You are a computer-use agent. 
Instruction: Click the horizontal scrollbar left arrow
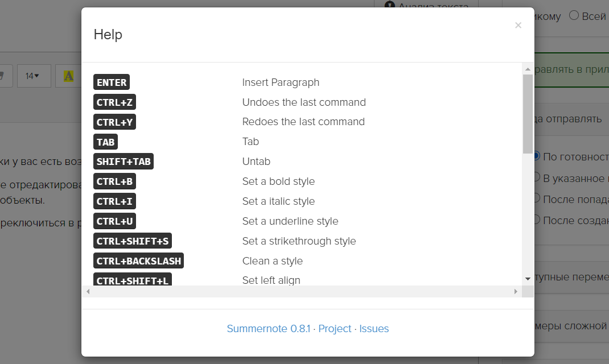tap(88, 291)
